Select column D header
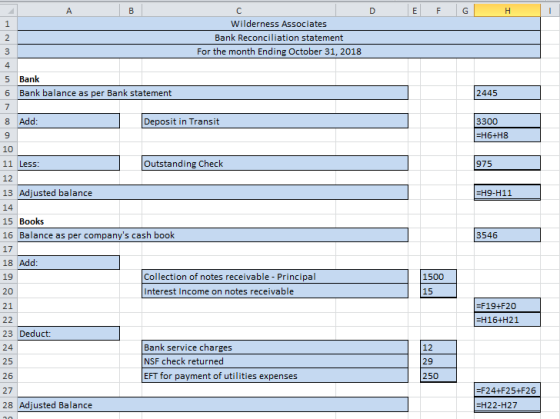Viewport: 560px width, 419px height. [x=372, y=11]
